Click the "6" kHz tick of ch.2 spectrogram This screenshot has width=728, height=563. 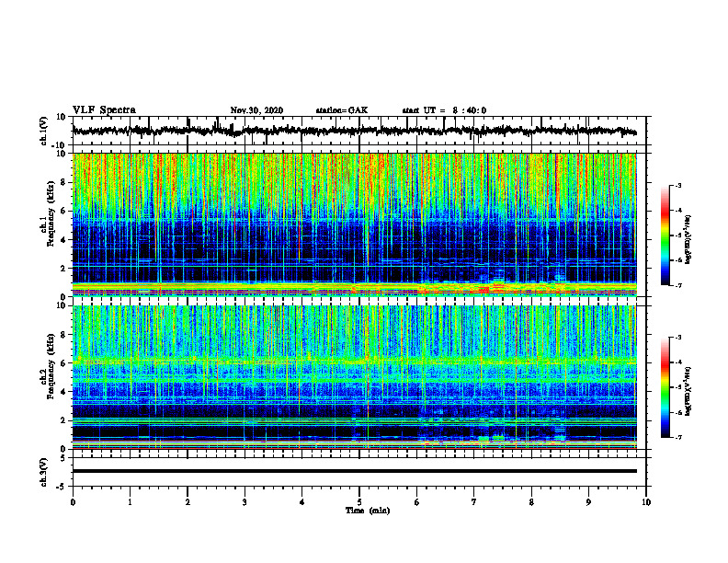tap(63, 363)
